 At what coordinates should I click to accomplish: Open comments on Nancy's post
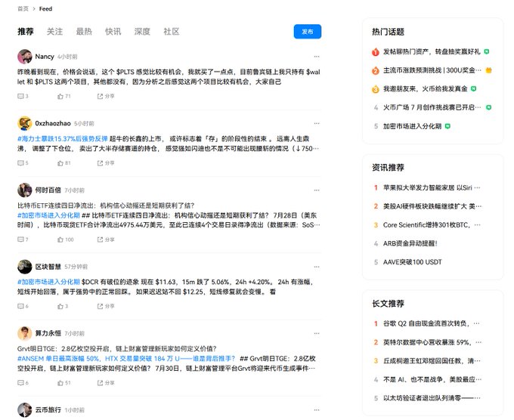(23, 96)
